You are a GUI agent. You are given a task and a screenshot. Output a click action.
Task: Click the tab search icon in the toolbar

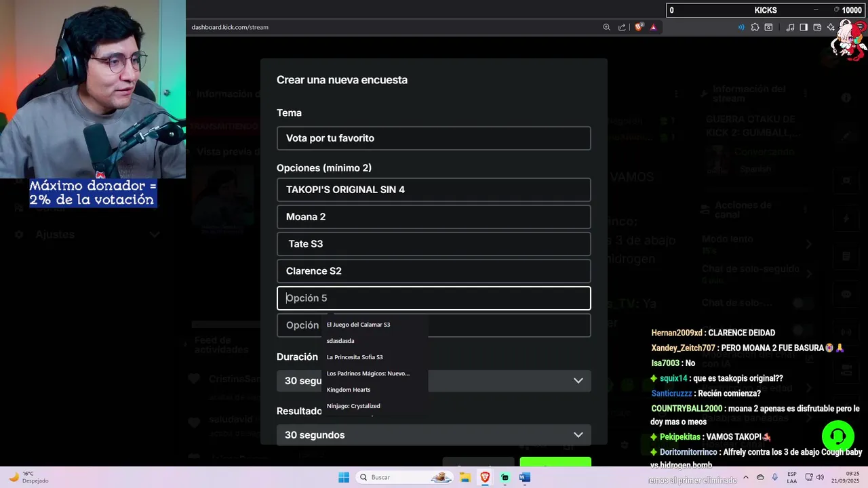[x=768, y=27]
